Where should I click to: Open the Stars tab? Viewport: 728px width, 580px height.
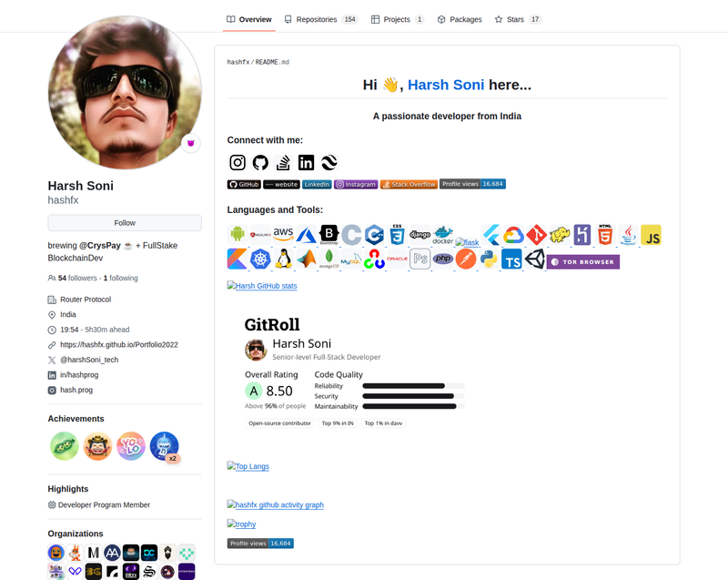coord(518,19)
